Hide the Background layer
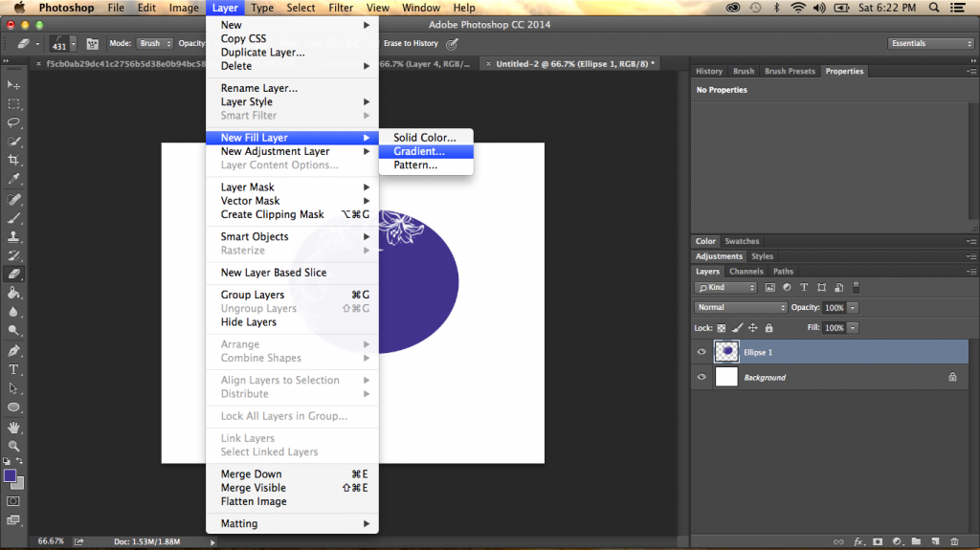 702,377
